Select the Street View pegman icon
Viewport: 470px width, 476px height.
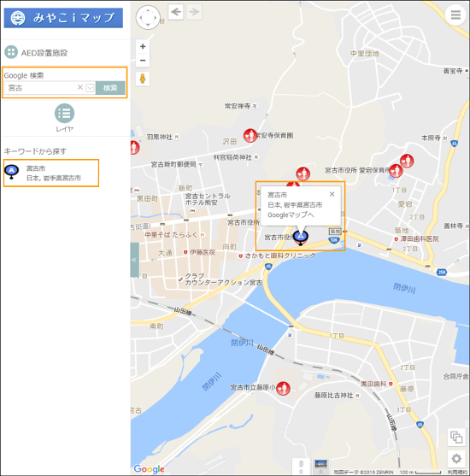pyautogui.click(x=143, y=79)
